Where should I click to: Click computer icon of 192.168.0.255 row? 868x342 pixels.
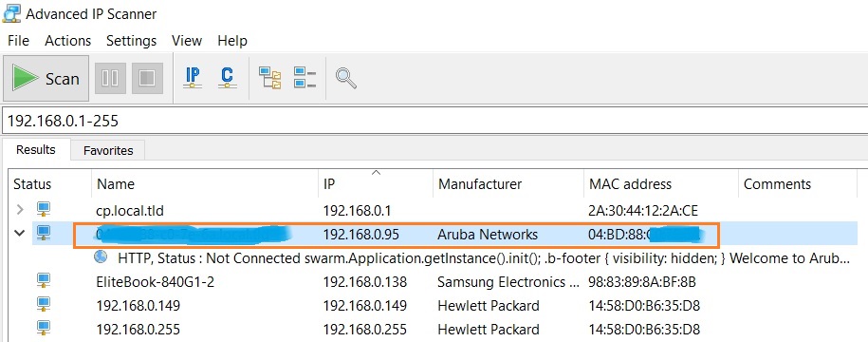point(44,329)
